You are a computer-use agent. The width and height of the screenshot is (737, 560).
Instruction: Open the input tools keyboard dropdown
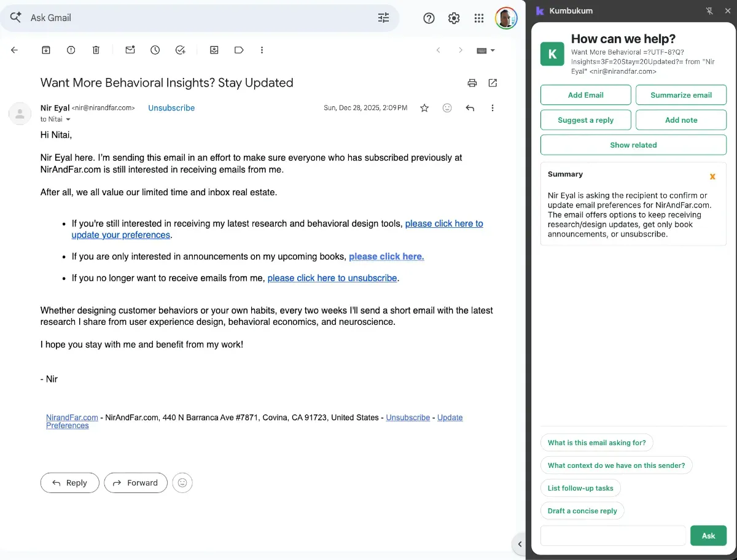tap(486, 50)
